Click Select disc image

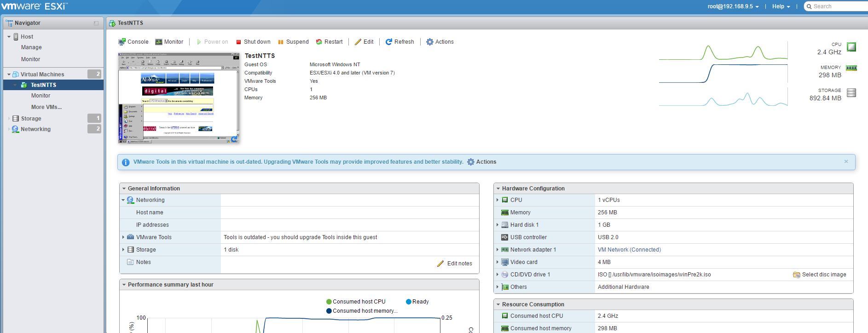coord(820,275)
